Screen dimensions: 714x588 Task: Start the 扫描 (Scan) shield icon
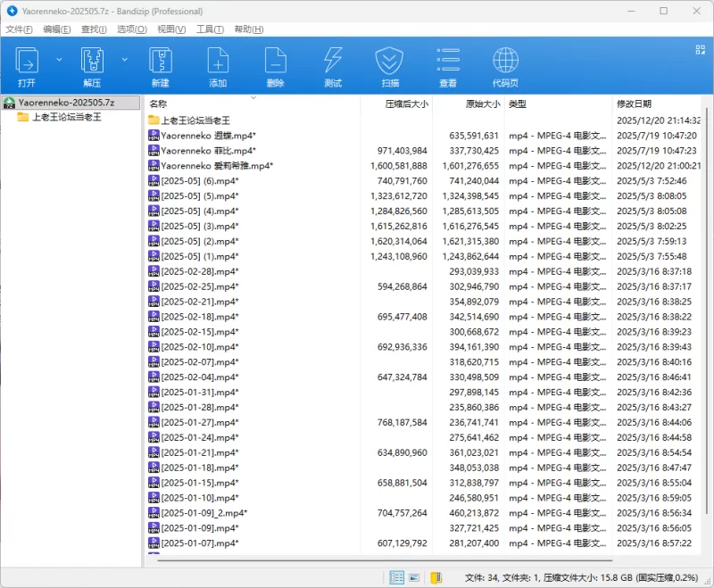pyautogui.click(x=390, y=62)
